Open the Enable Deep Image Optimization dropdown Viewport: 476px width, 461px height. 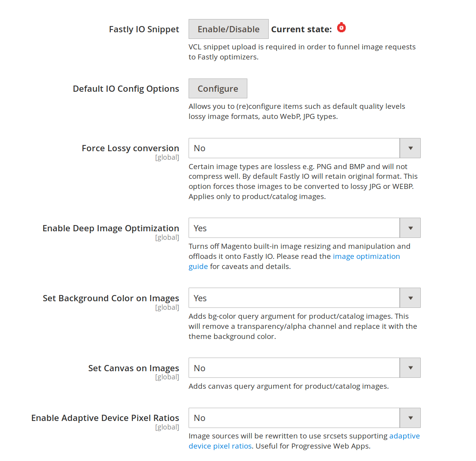pyautogui.click(x=294, y=228)
